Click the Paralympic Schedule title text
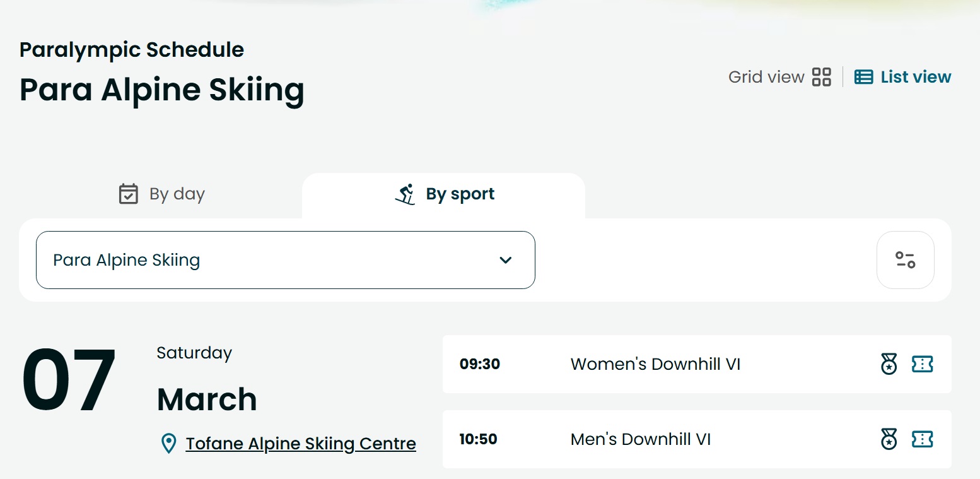 click(132, 49)
